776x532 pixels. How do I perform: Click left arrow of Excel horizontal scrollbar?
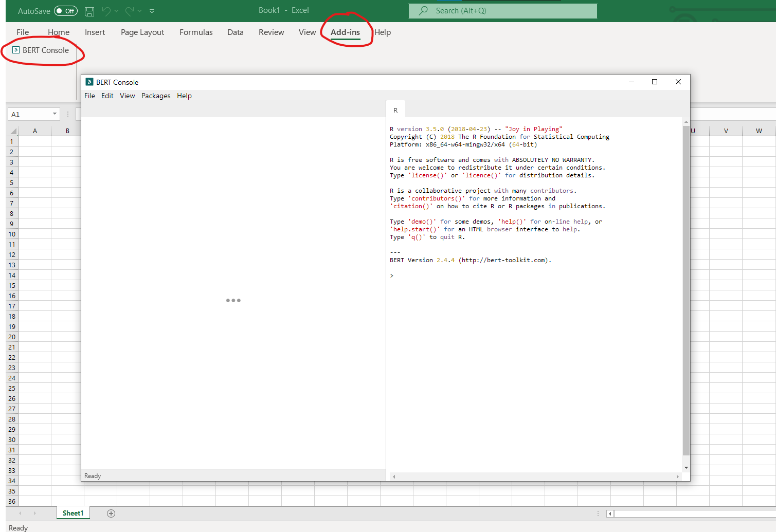610,513
